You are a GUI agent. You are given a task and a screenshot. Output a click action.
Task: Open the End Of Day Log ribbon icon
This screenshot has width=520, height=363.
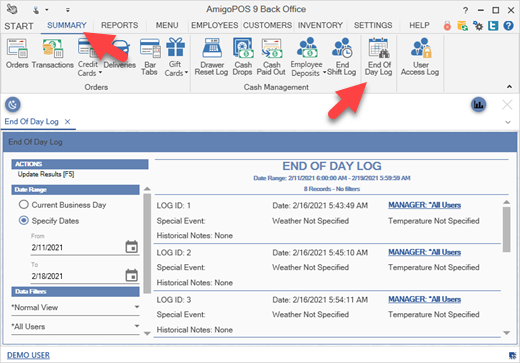[379, 57]
